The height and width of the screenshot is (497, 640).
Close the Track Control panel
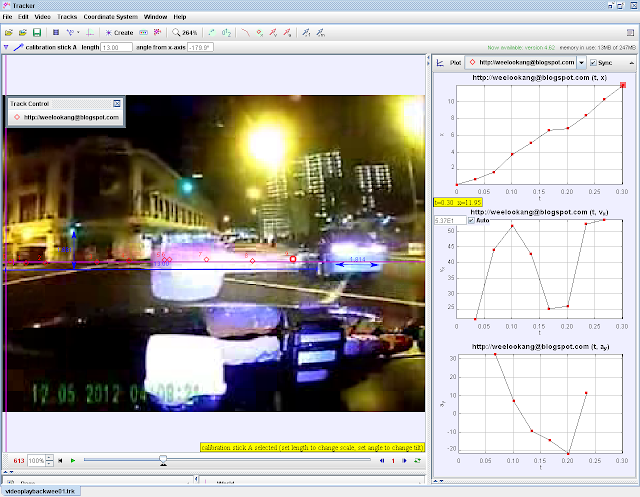tap(117, 103)
